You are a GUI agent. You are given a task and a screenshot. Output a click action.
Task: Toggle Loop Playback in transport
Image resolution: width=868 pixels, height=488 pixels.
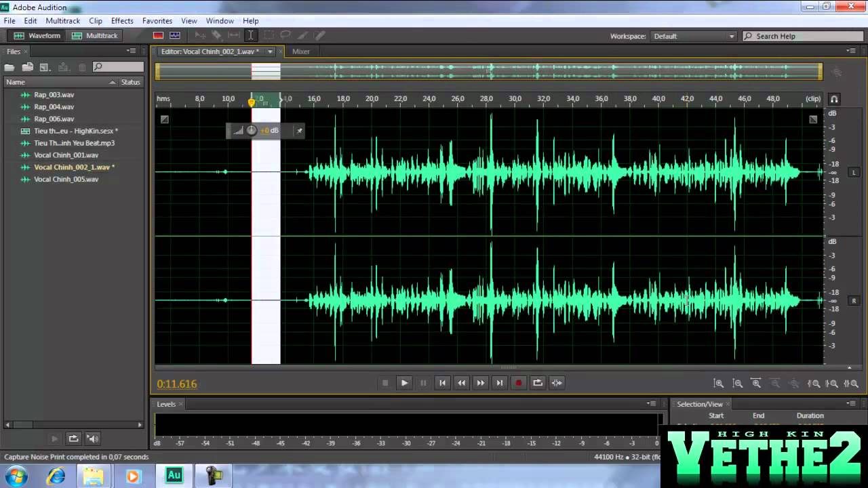[537, 383]
